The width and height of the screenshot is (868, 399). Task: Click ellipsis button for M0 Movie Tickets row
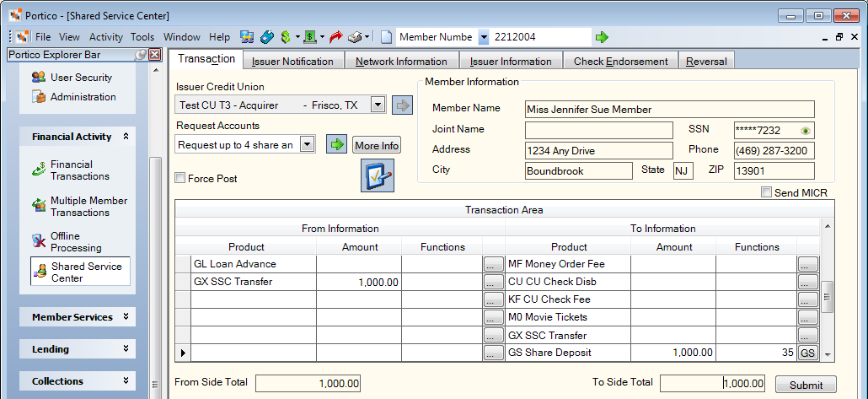tap(807, 317)
